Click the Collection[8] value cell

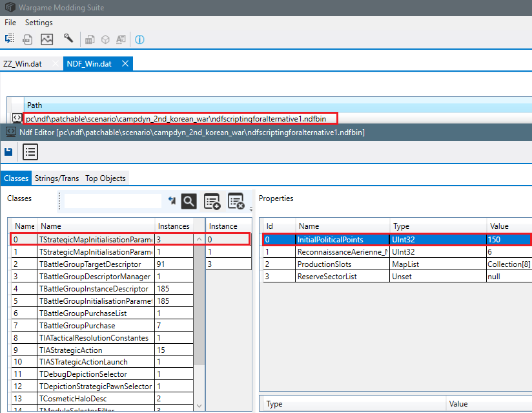click(x=509, y=264)
